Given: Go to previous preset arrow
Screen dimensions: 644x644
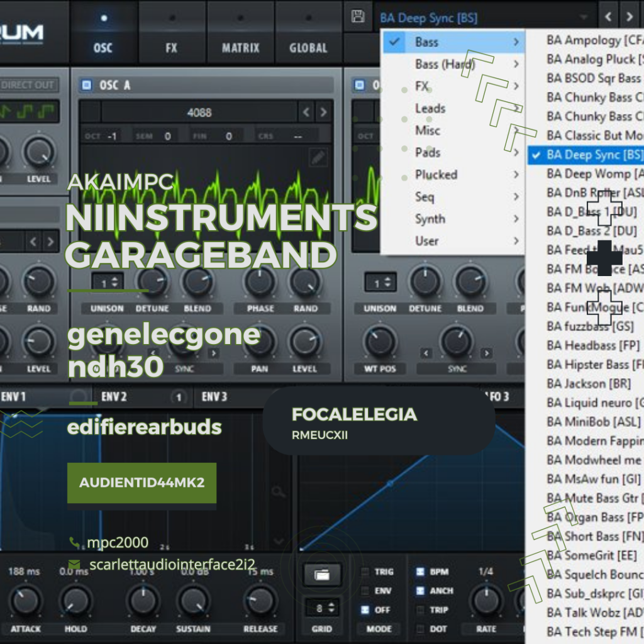Looking at the screenshot, I should tap(609, 16).
